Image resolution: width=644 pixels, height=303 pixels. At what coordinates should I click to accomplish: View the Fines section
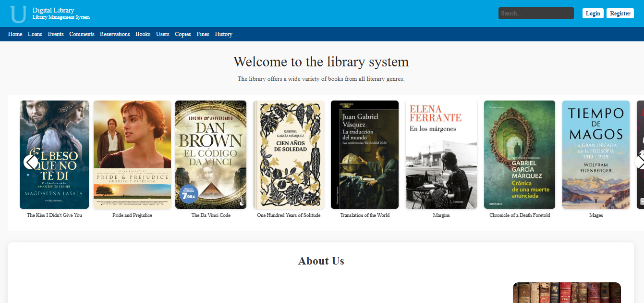tap(203, 34)
